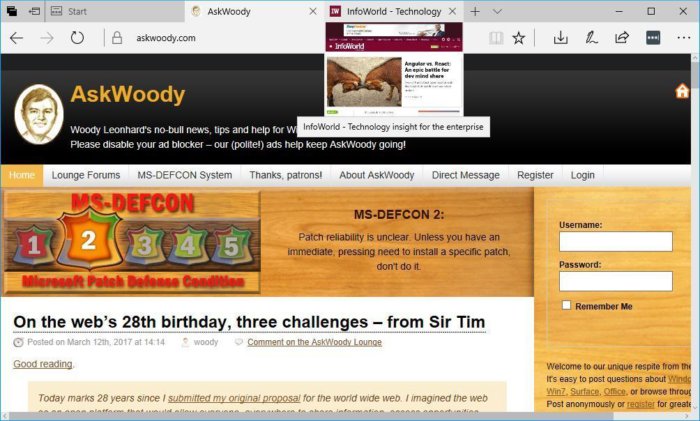Viewport: 700px width, 421px height.
Task: Expand the tab previews chevron
Action: click(497, 12)
